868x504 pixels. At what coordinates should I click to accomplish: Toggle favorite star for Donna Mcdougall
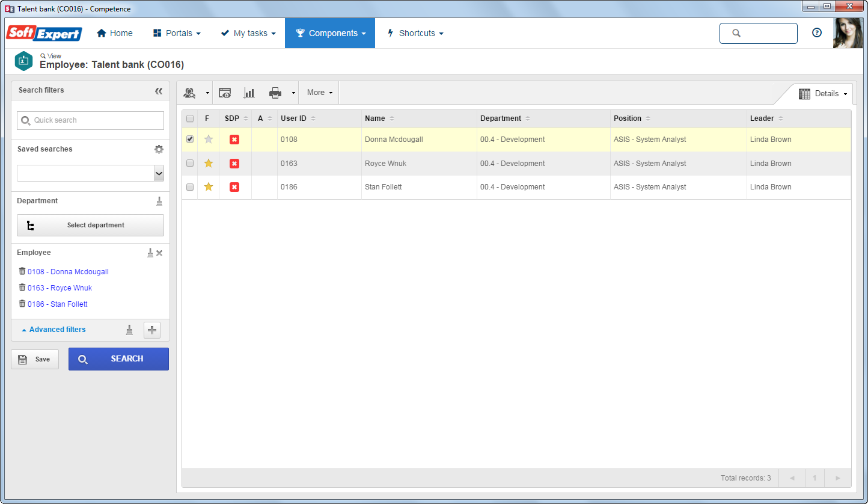(x=209, y=139)
